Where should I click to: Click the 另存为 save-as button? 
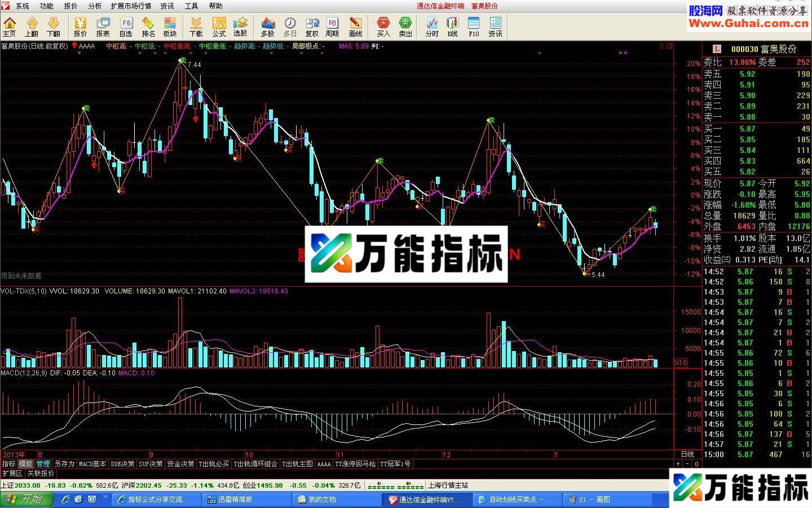(x=64, y=463)
